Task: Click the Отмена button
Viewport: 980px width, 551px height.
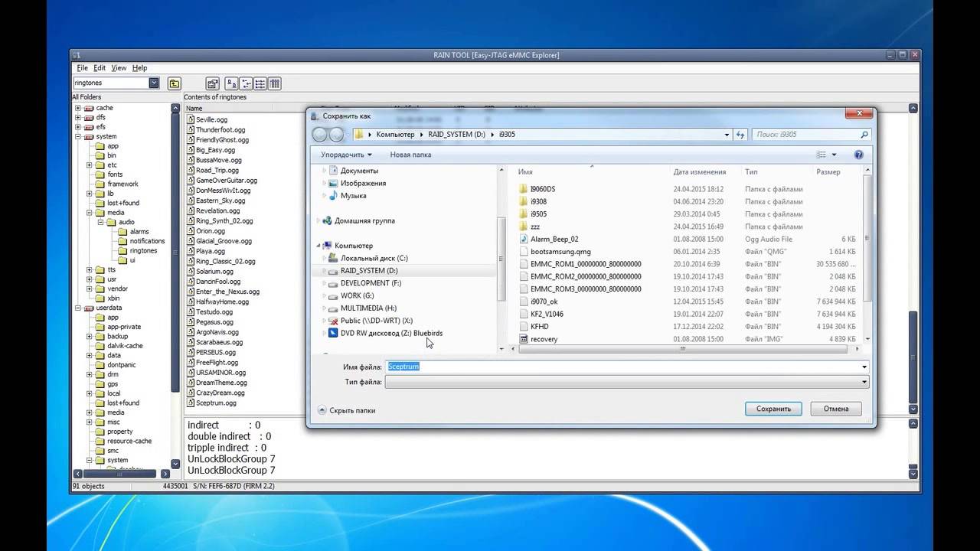Action: 836,409
